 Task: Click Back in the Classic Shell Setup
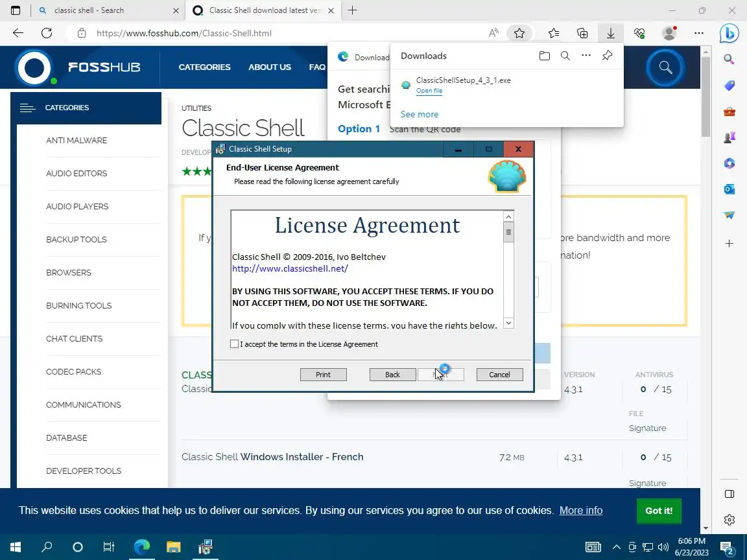[392, 374]
